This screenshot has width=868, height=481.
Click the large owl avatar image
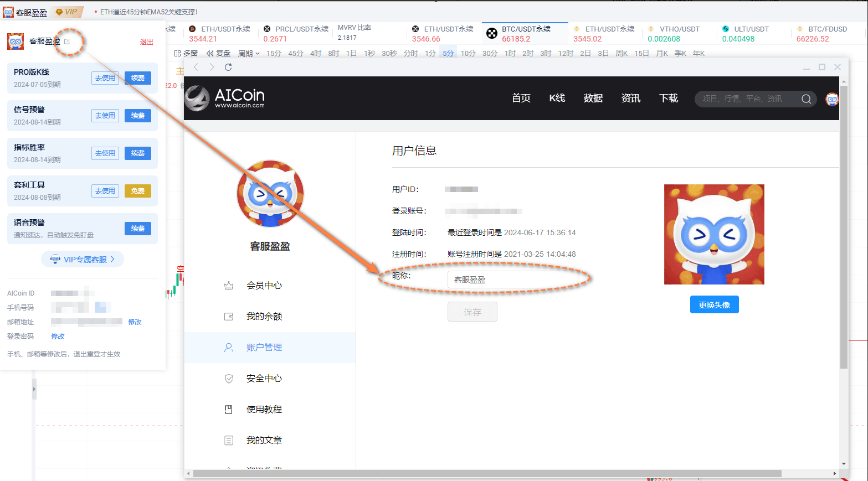point(714,234)
